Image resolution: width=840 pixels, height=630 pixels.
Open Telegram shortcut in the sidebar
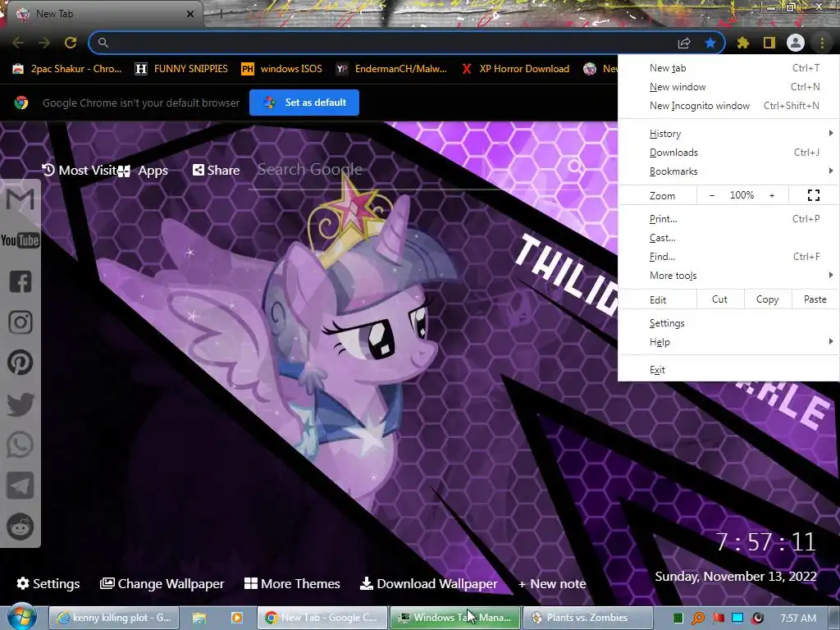[x=21, y=486]
